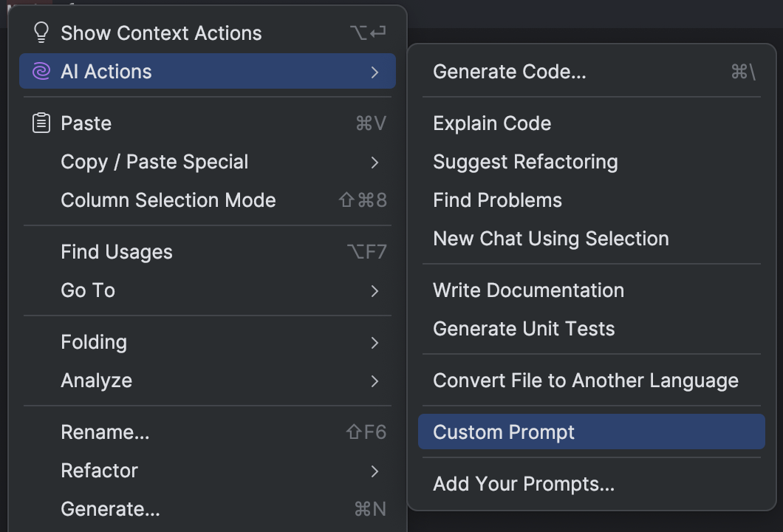The width and height of the screenshot is (783, 532).
Task: Select Suggest Refactoring
Action: pos(525,162)
